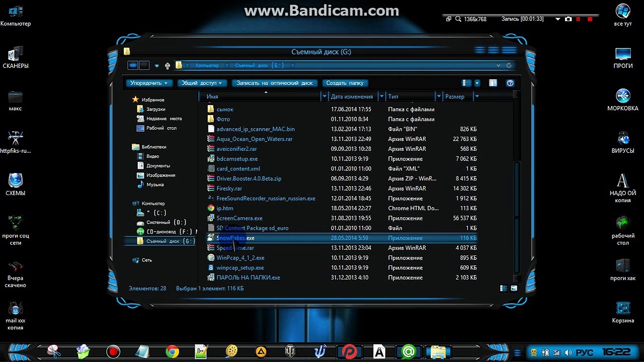Screen dimensions: 644x362
Task: Open the recent locations dropdown arrow
Action: [x=156, y=65]
